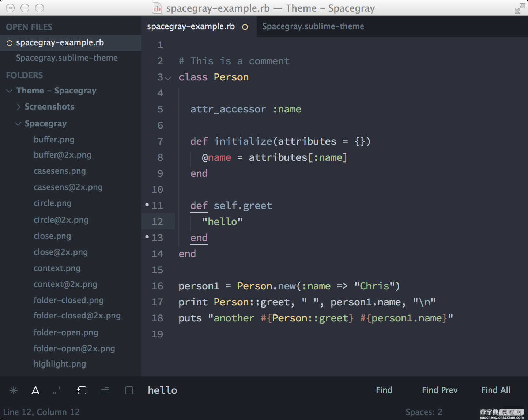Image resolution: width=528 pixels, height=420 pixels.
Task: Open folder-closed@2x.png file
Action: click(77, 316)
